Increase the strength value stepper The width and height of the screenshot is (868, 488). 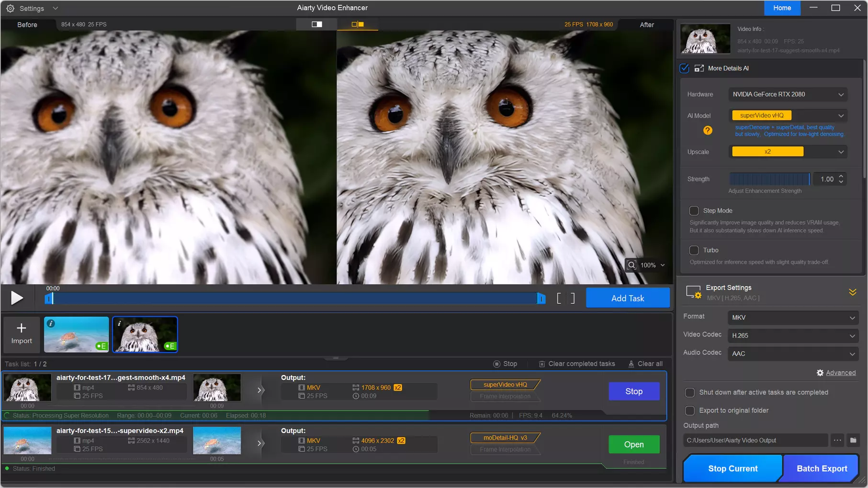pos(841,176)
